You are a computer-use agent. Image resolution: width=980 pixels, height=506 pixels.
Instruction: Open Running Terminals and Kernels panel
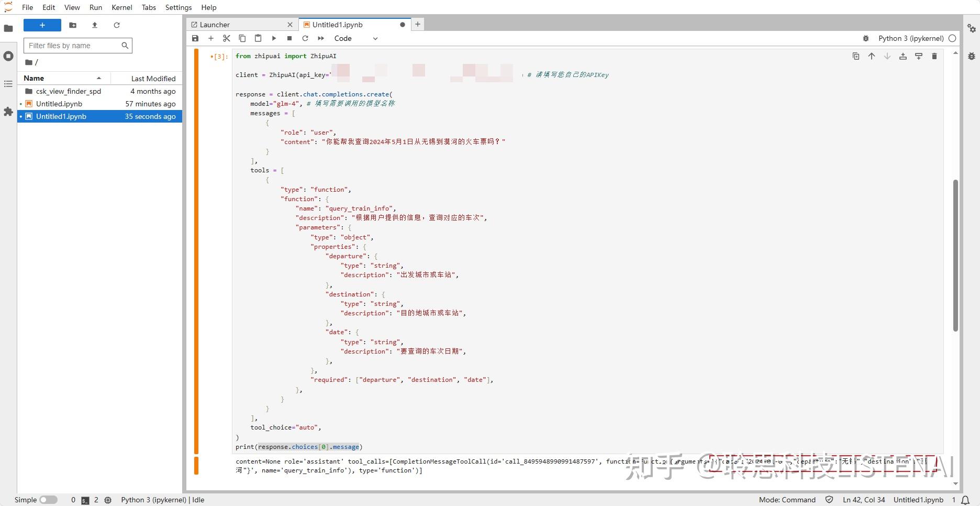[x=8, y=56]
